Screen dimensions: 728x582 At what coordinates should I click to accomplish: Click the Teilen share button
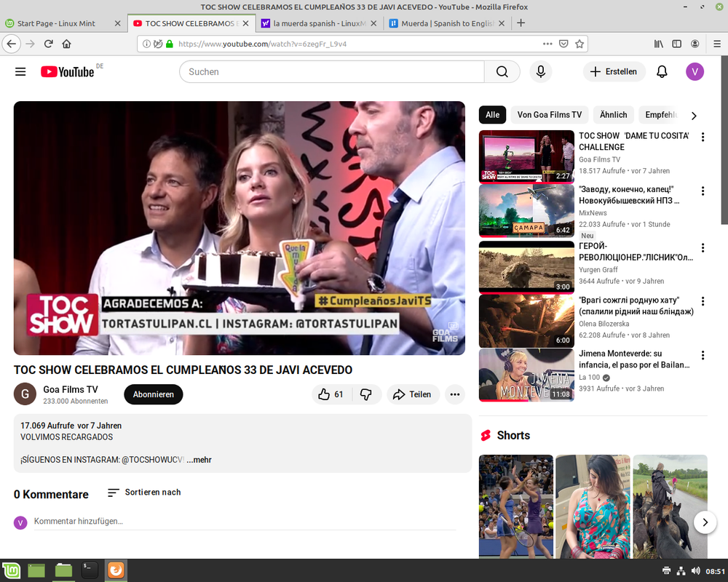point(413,394)
